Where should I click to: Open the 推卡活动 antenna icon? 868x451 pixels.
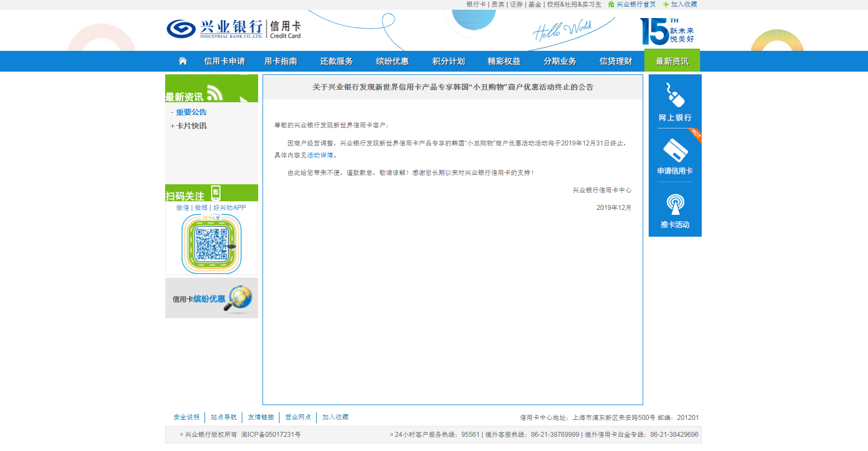tap(675, 204)
